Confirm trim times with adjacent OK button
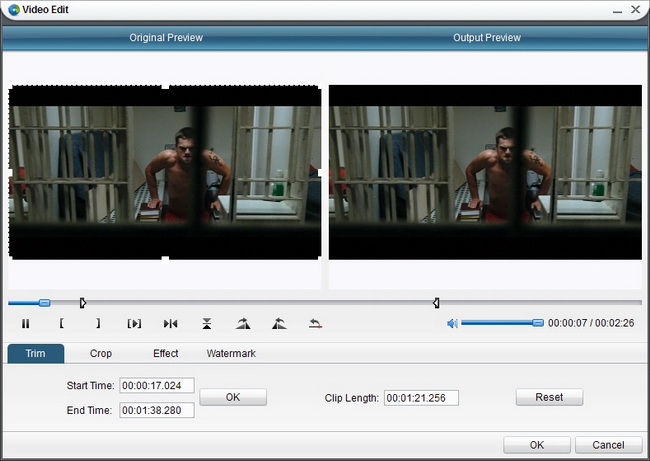The width and height of the screenshot is (650, 461). click(233, 397)
